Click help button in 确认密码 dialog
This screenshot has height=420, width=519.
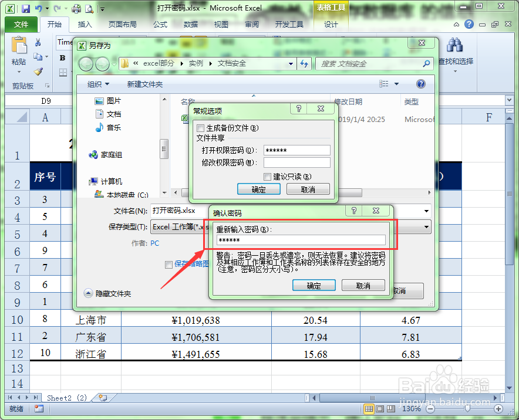click(354, 211)
